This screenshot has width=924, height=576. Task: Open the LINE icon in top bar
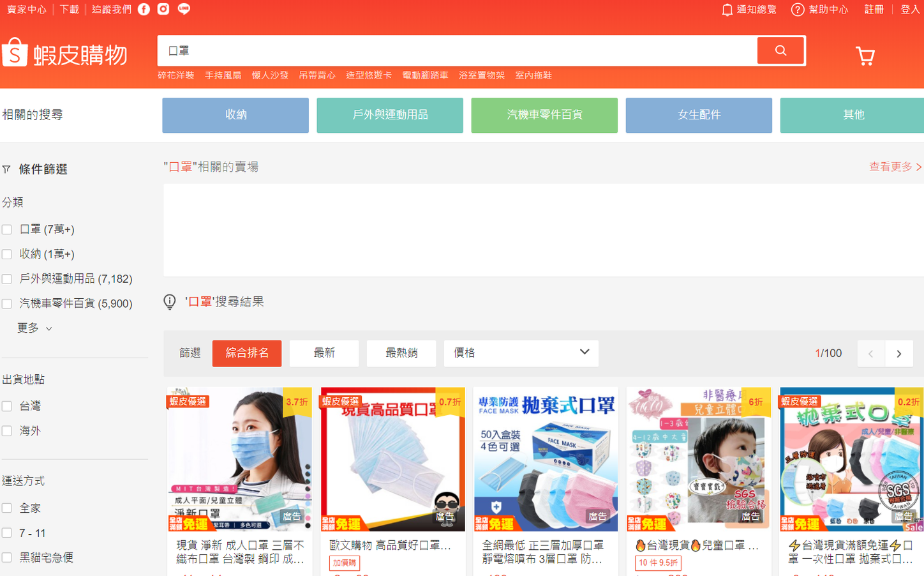point(184,9)
